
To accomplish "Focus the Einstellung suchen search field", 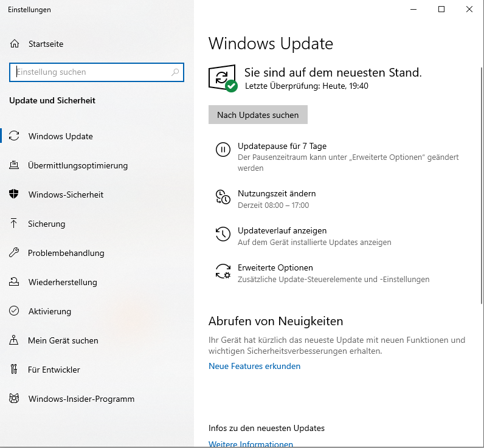I will tap(97, 72).
